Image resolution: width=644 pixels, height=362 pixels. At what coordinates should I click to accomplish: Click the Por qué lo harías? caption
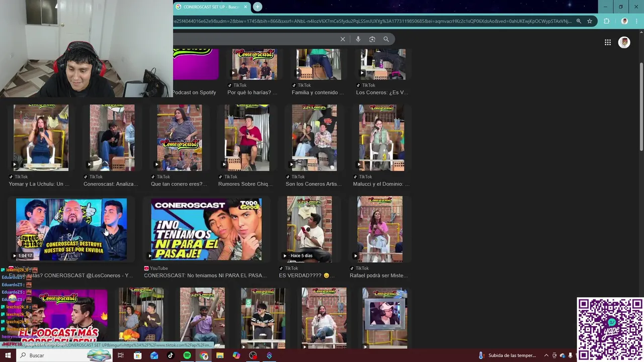[252, 93]
